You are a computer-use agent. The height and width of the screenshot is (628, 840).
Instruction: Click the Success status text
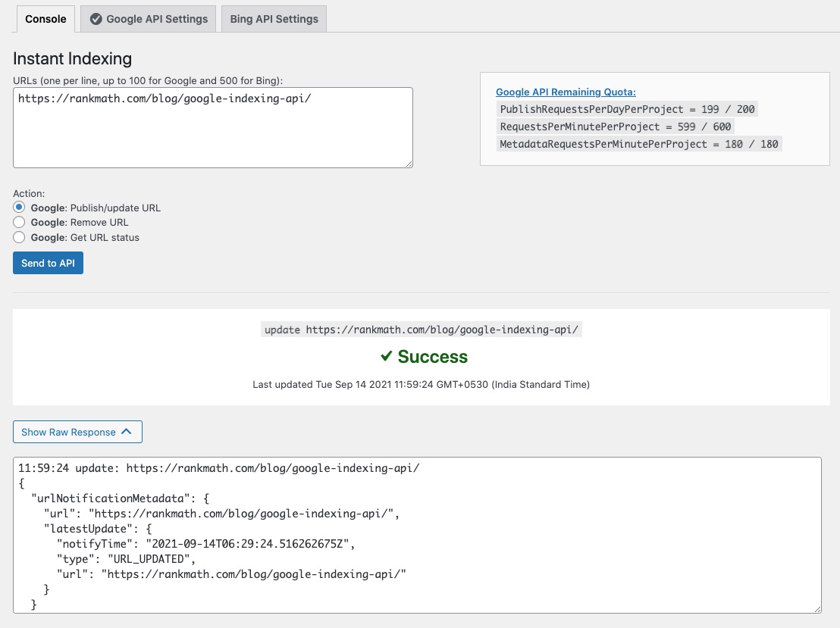(x=432, y=357)
